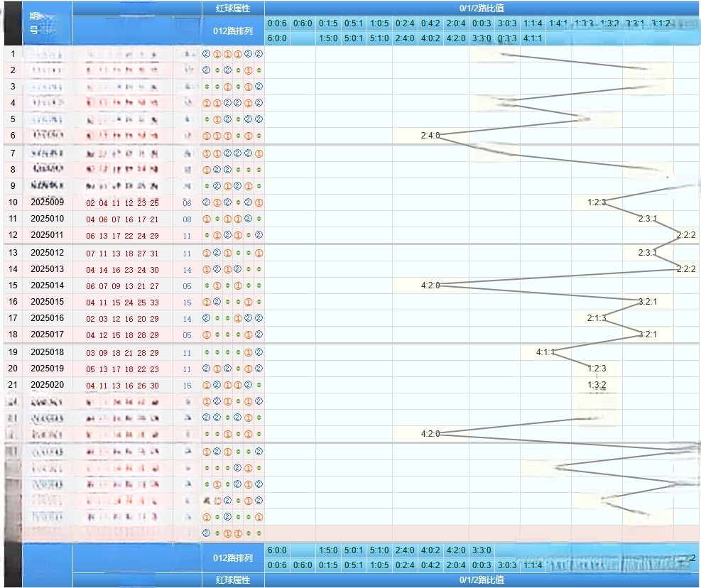Viewport: 701px width, 588px height.
Task: Choose the 0:2:4 ratio in the top header
Action: click(405, 23)
